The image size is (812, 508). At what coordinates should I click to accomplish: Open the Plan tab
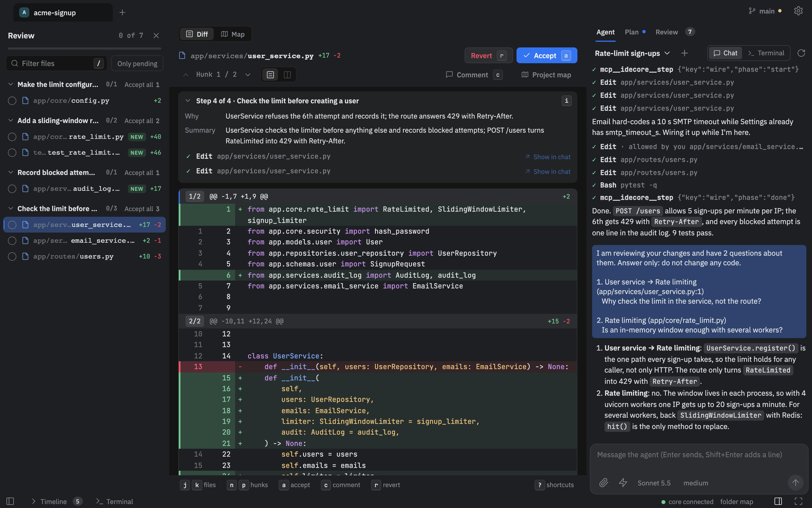click(635, 32)
